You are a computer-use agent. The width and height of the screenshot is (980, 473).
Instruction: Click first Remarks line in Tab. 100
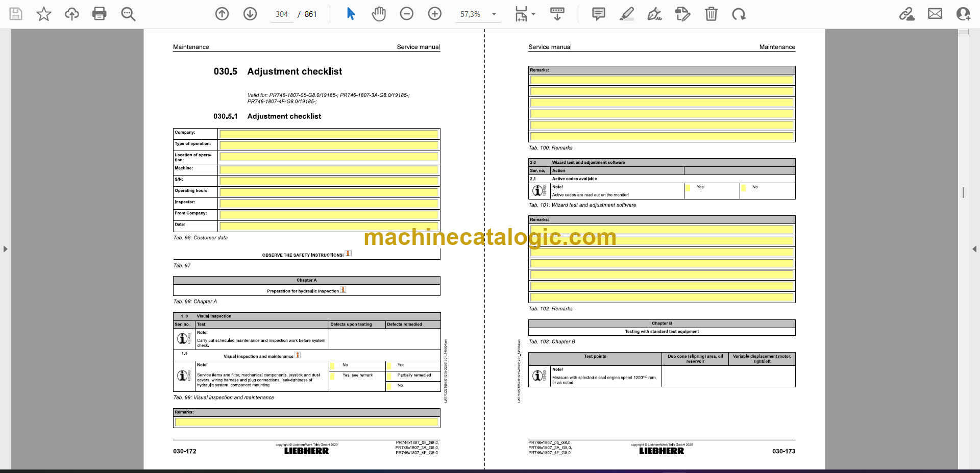(x=661, y=80)
